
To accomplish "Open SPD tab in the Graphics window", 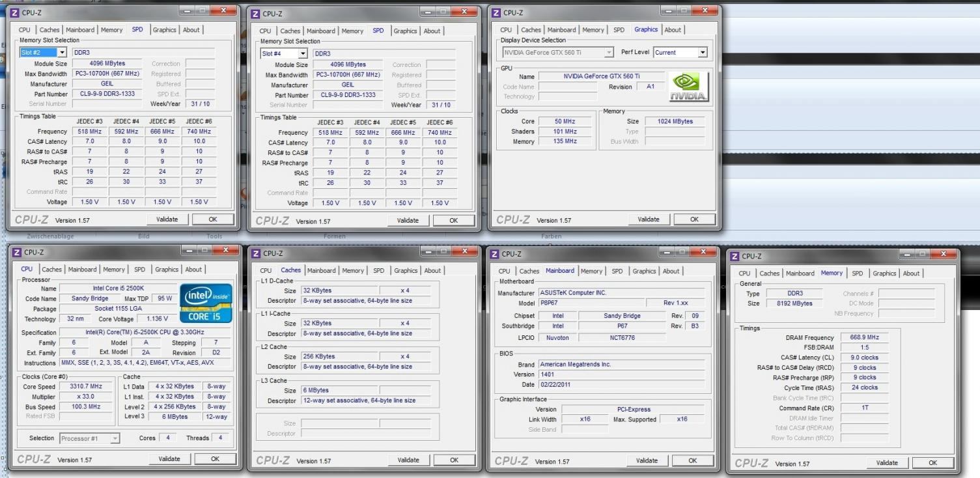I will pyautogui.click(x=619, y=29).
